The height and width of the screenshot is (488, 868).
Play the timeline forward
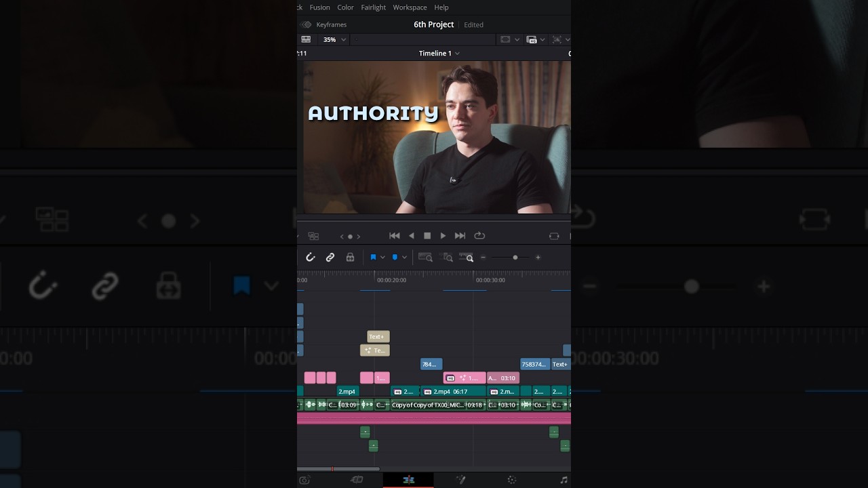click(x=443, y=236)
